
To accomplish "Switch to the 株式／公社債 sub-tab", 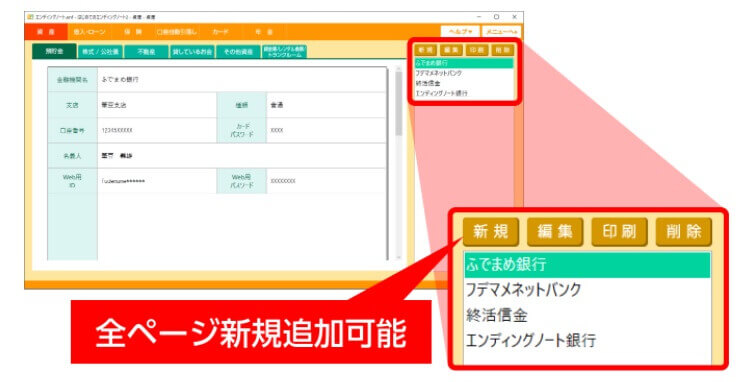I will point(100,52).
